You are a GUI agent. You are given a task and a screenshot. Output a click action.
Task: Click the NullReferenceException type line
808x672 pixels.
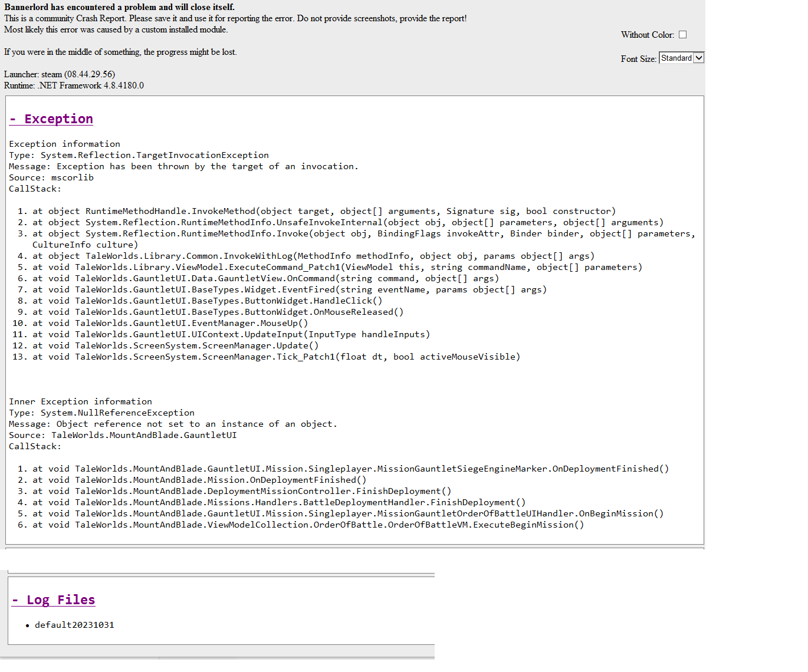point(101,413)
